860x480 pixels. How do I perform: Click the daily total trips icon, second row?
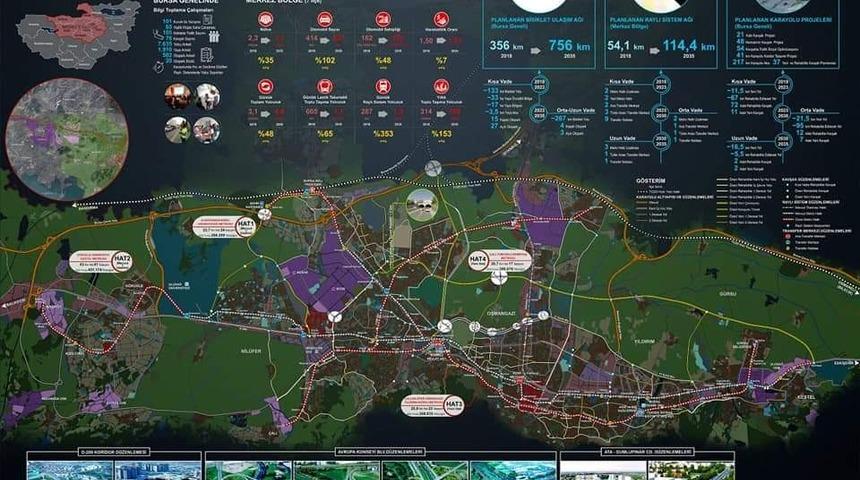click(x=266, y=87)
